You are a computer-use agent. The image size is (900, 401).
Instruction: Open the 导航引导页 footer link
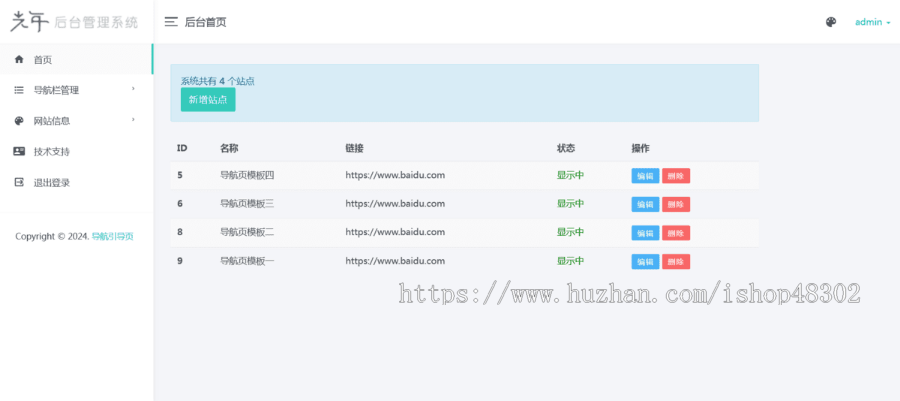[x=112, y=236]
